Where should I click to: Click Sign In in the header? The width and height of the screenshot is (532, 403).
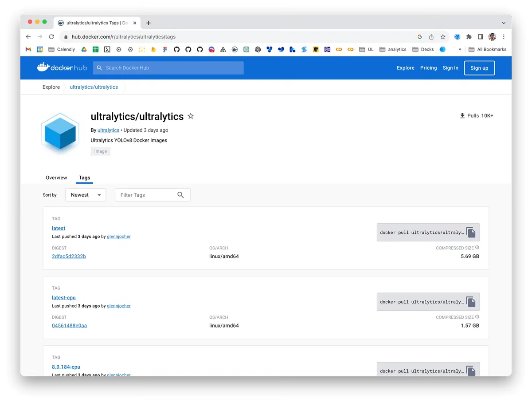pyautogui.click(x=450, y=68)
